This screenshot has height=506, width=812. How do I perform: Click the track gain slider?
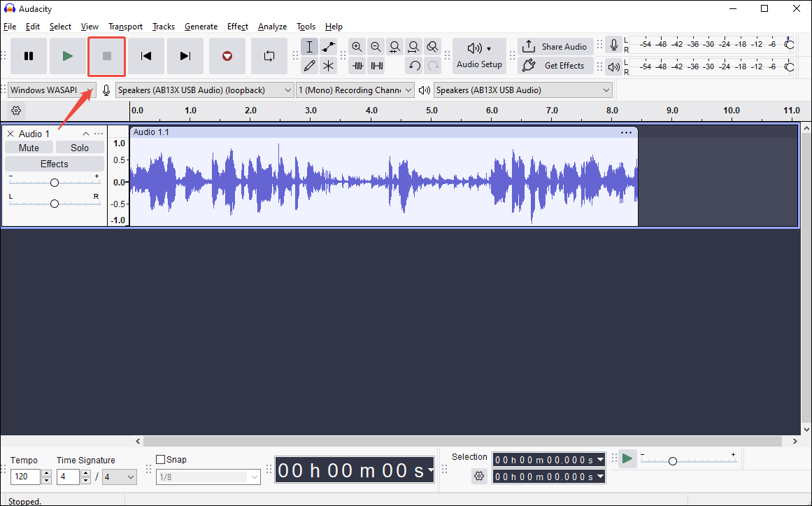(55, 182)
